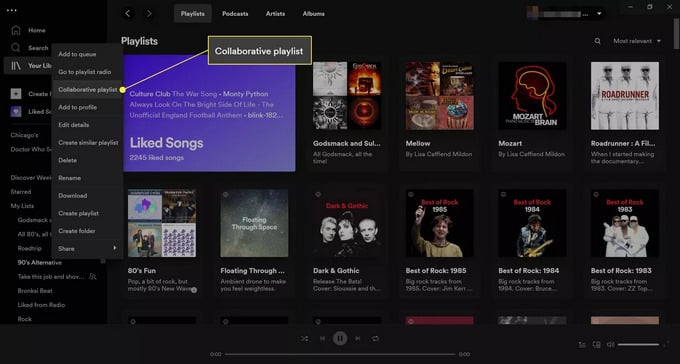This screenshot has height=364, width=680.
Task: Skip to previous track
Action: 322,338
